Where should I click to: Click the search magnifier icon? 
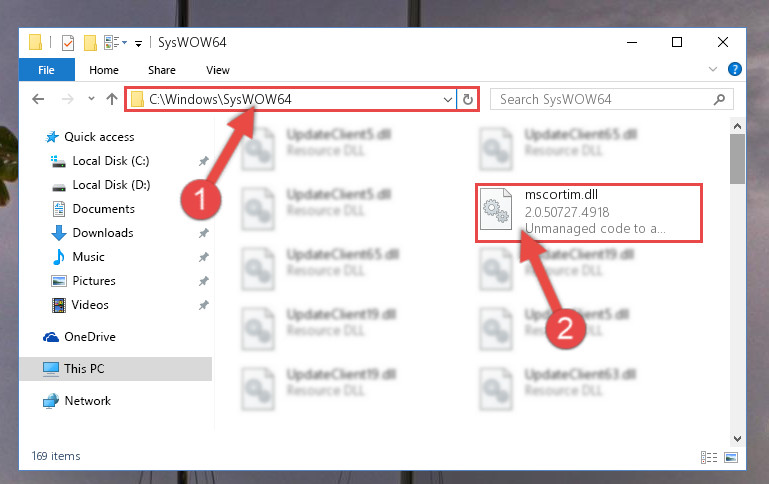(x=719, y=100)
